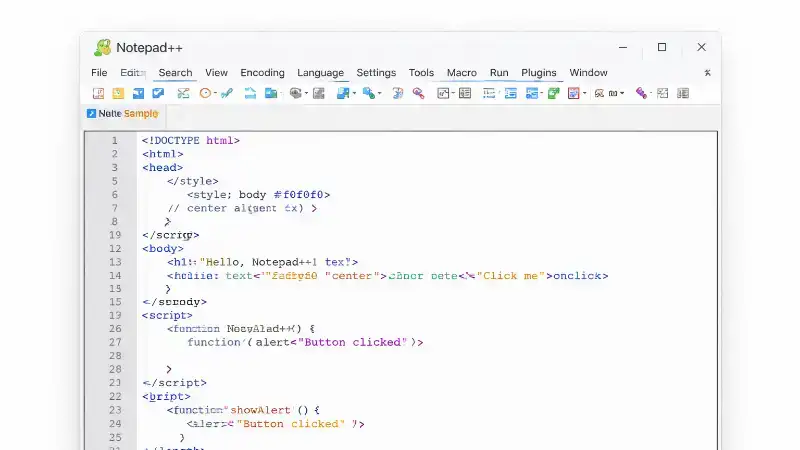Image resolution: width=800 pixels, height=450 pixels.
Task: Click the gray scribble toolbar icon
Action: (599, 93)
